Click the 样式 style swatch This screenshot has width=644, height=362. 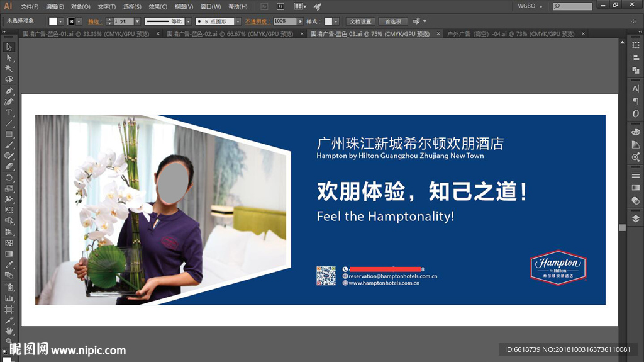coord(328,21)
